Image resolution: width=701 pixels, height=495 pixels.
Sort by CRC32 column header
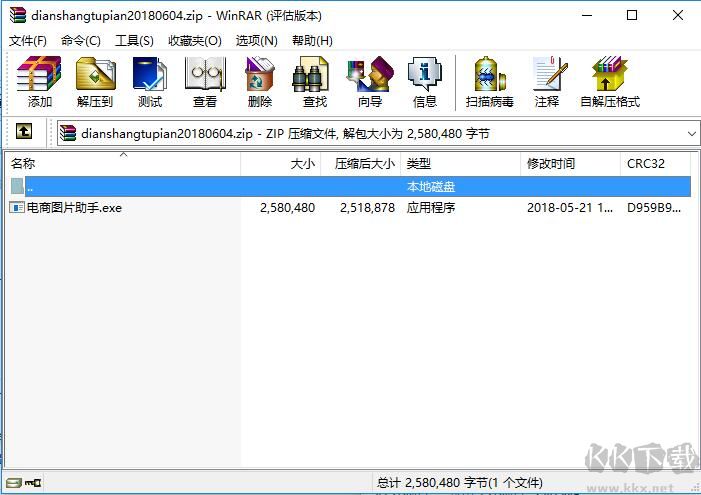click(655, 164)
